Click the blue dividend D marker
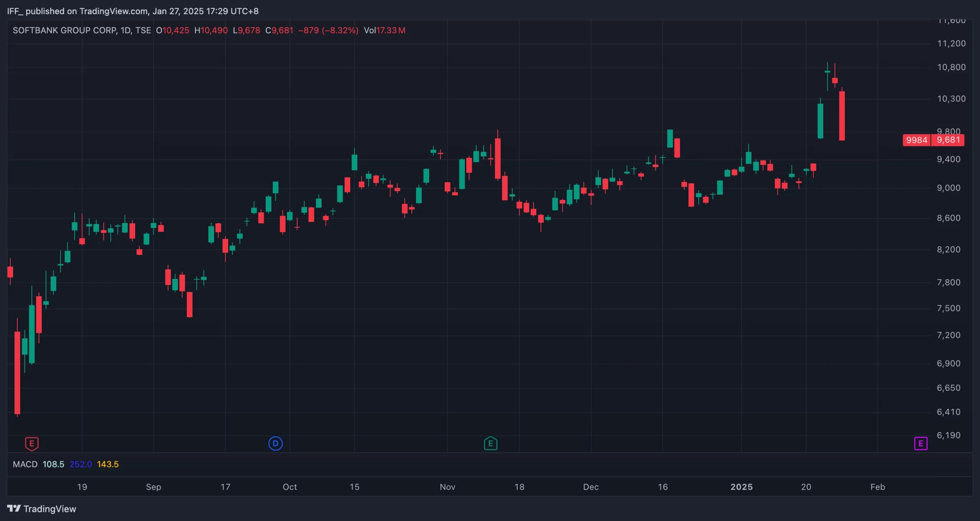The height and width of the screenshot is (521, 980). pos(275,444)
